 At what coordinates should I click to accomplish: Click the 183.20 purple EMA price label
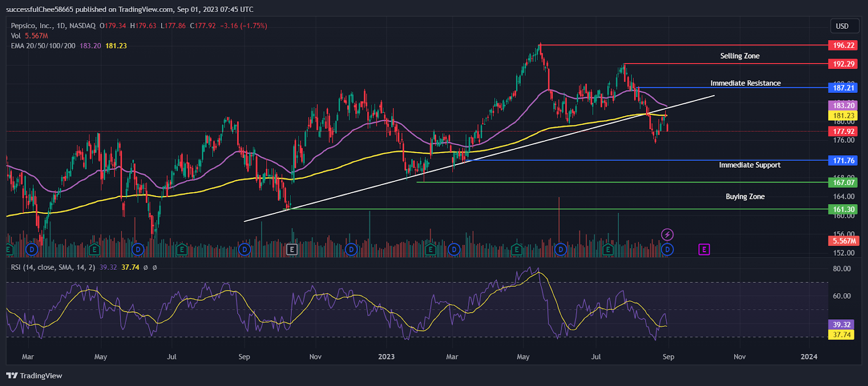843,105
